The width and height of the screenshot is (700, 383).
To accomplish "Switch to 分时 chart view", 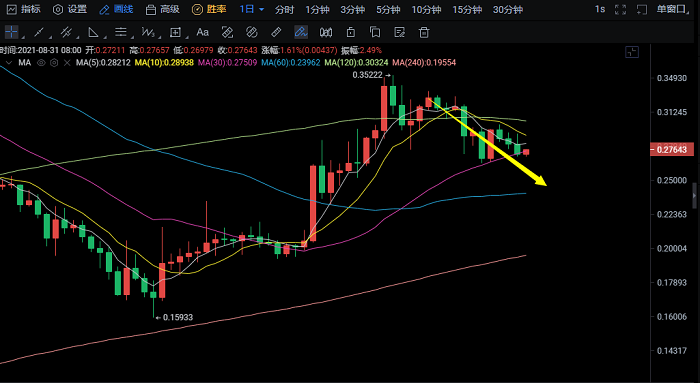I will [x=284, y=9].
